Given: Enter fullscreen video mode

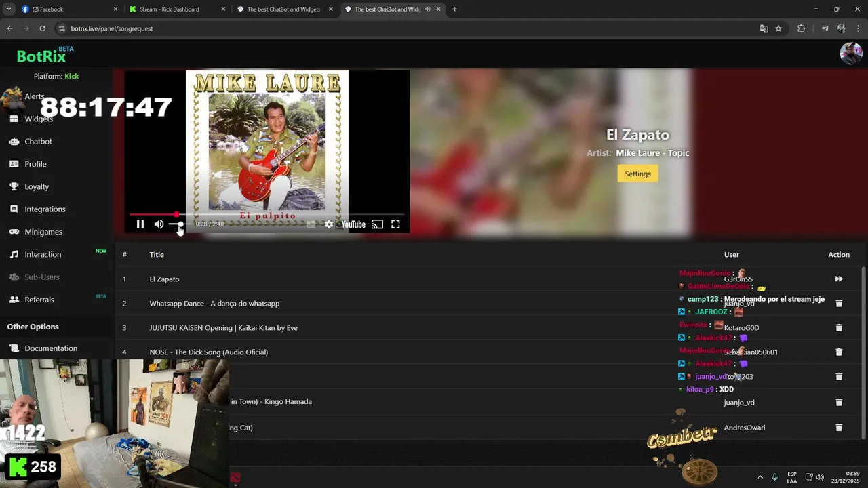Looking at the screenshot, I should (395, 224).
